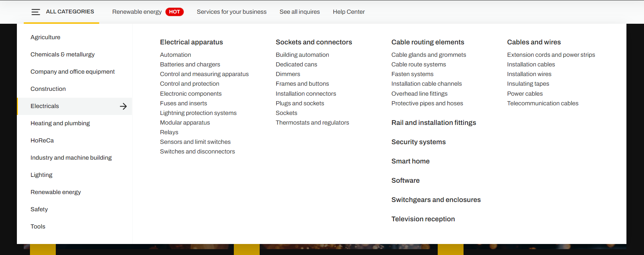
Task: Click the hamburger menu icon
Action: 35,12
